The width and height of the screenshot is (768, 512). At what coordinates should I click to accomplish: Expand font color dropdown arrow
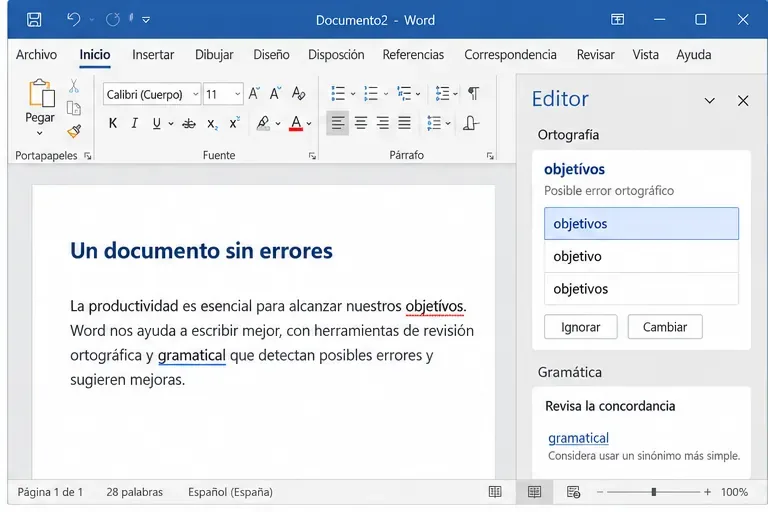(309, 124)
